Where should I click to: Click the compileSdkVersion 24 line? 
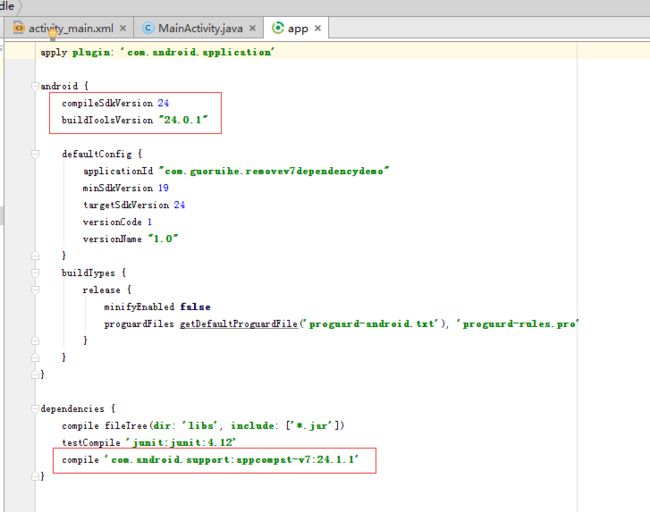pos(115,103)
